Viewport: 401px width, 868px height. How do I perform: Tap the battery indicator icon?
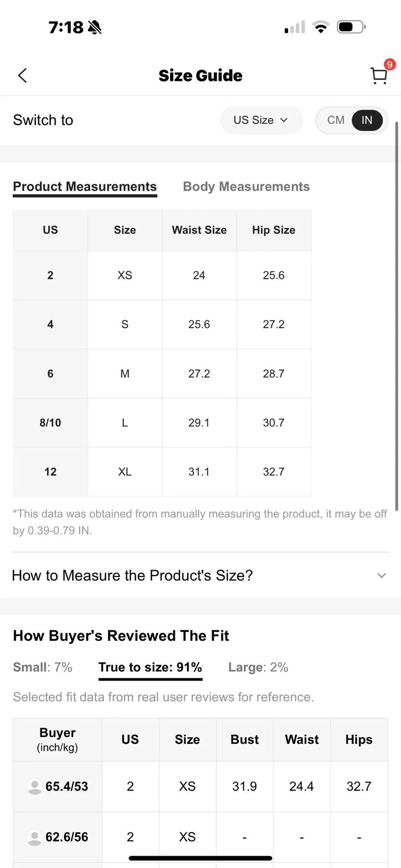(x=352, y=27)
